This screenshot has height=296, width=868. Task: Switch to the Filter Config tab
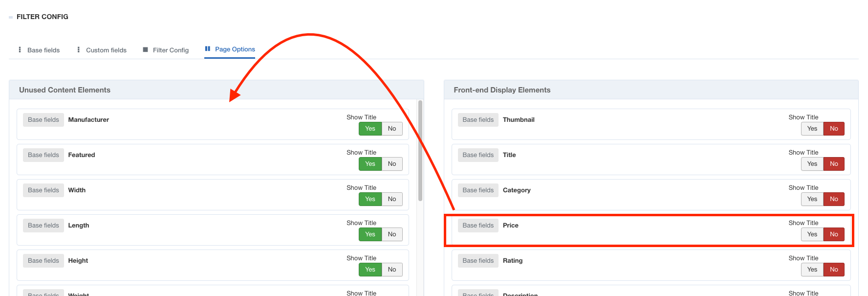[171, 50]
